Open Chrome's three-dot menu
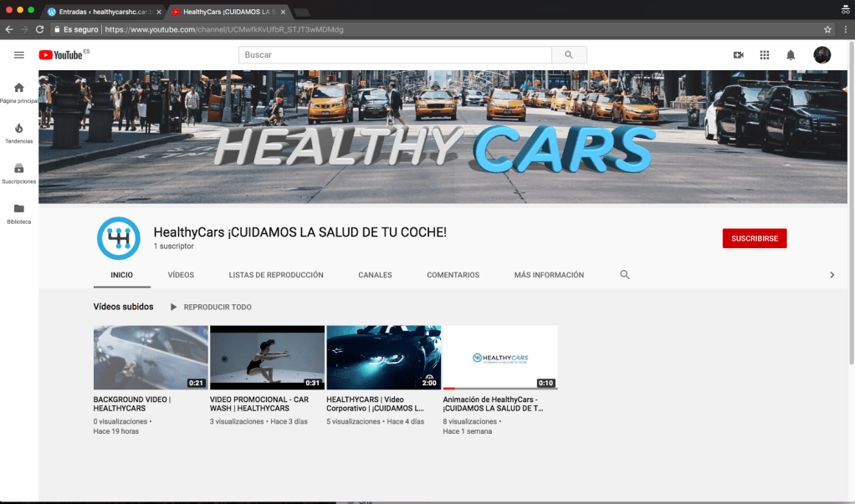Viewport: 855px width, 504px height. point(845,29)
